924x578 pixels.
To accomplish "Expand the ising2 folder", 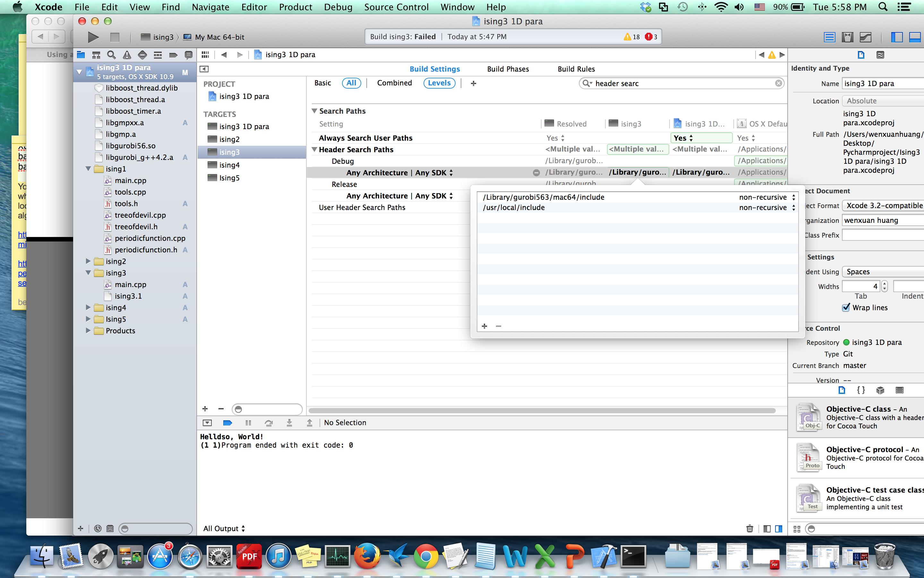I will (88, 261).
